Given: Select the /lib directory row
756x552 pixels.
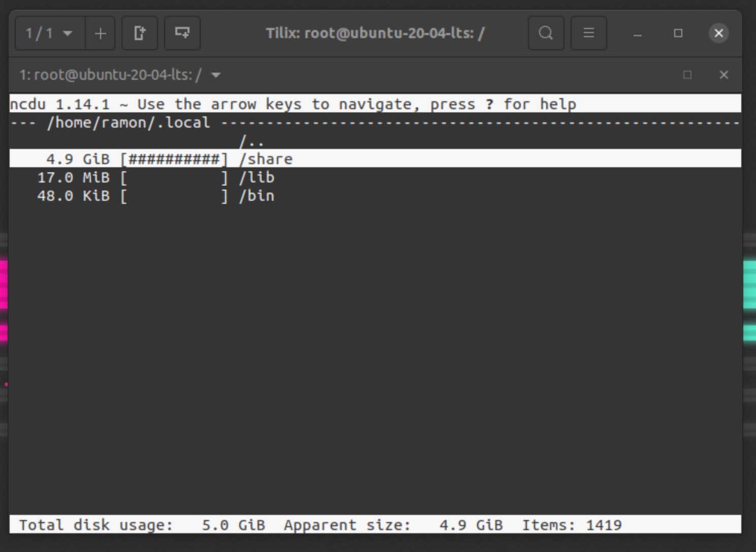Looking at the screenshot, I should (x=375, y=177).
